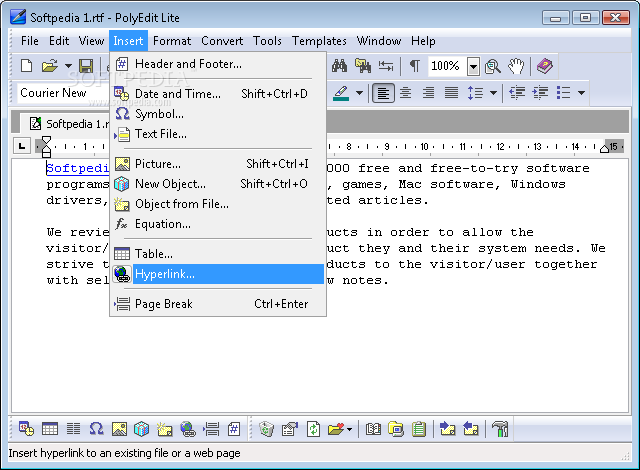The height and width of the screenshot is (470, 640).
Task: Expand the bullet list style dropdown arrow
Action: pos(581,93)
